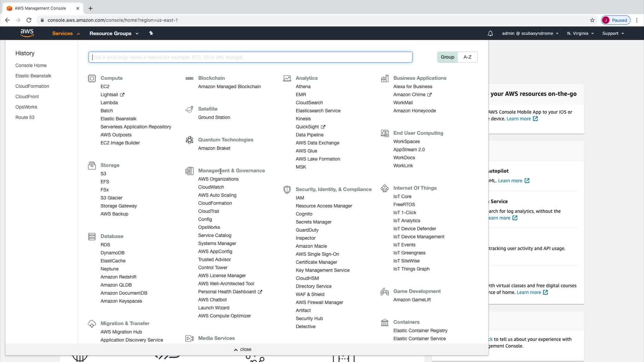This screenshot has height=362, width=644.
Task: Open the Amazon Chime external link
Action: [x=412, y=95]
